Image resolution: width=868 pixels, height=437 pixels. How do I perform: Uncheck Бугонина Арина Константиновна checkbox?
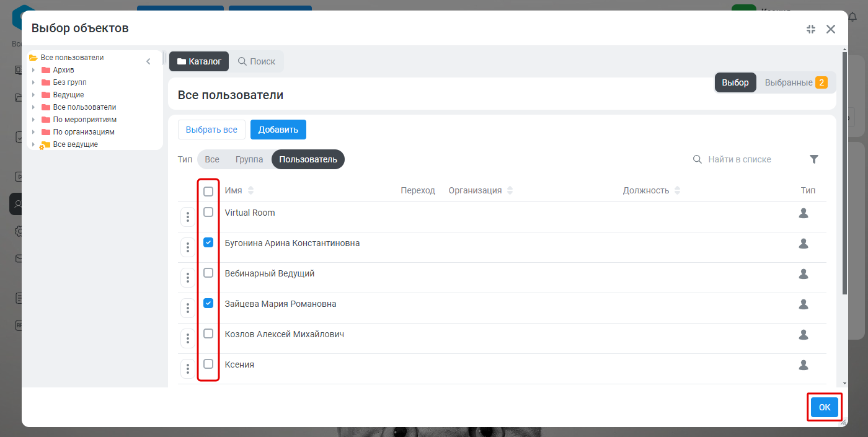pyautogui.click(x=208, y=242)
